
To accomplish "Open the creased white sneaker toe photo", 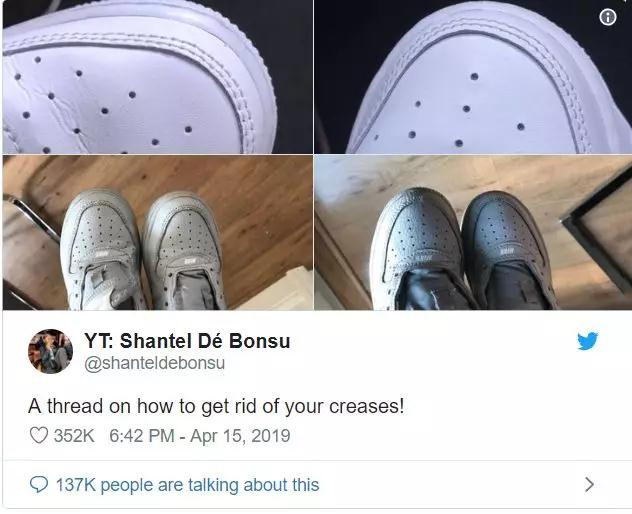I will point(158,77).
